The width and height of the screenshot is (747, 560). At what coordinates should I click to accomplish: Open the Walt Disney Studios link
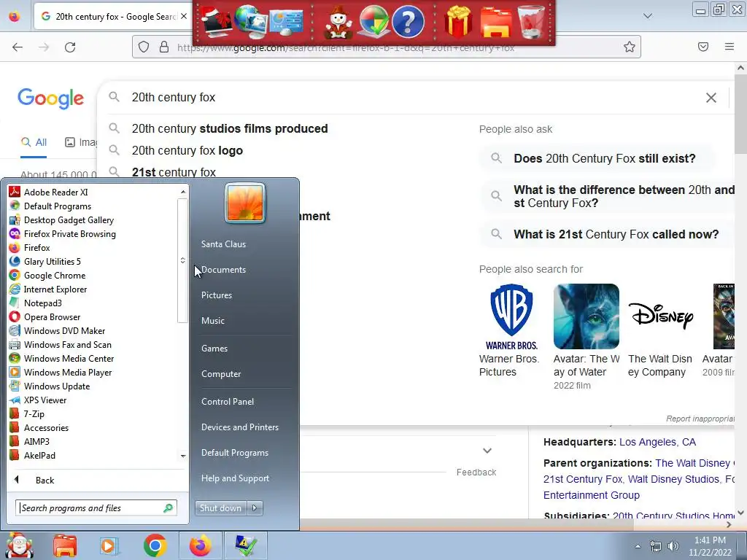pyautogui.click(x=673, y=480)
